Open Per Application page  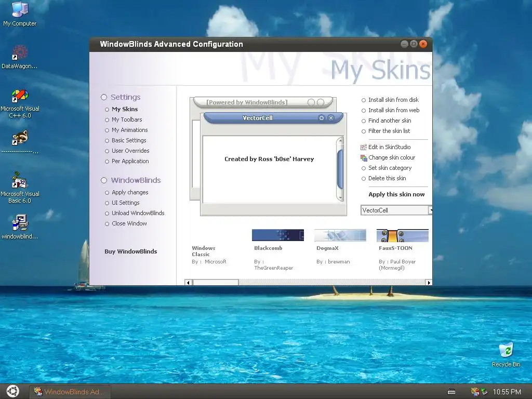(130, 161)
